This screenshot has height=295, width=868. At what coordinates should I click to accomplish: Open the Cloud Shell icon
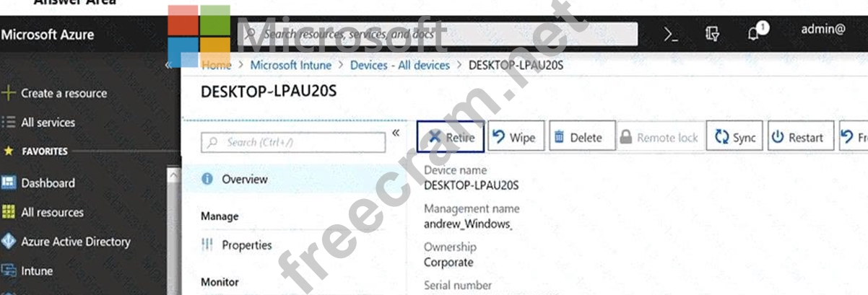(671, 35)
